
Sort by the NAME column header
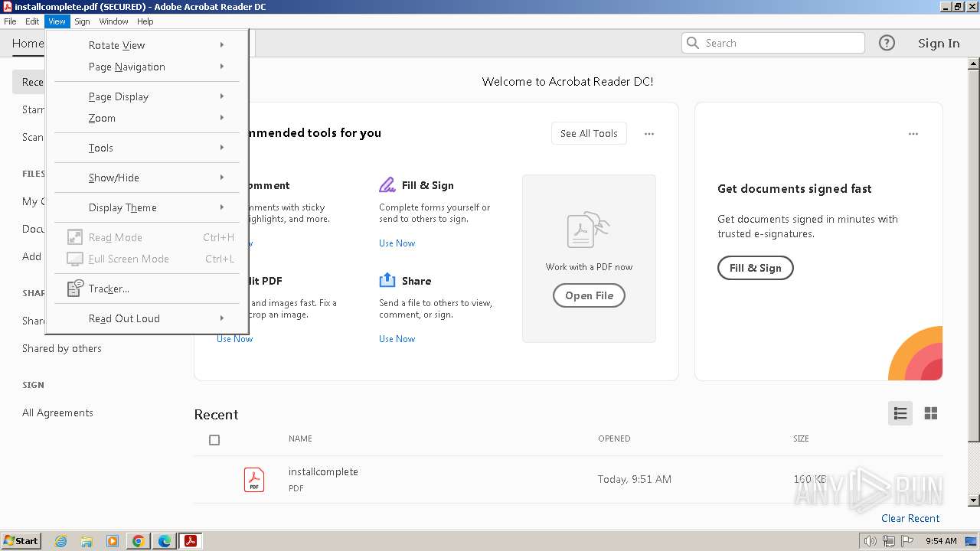coord(300,439)
